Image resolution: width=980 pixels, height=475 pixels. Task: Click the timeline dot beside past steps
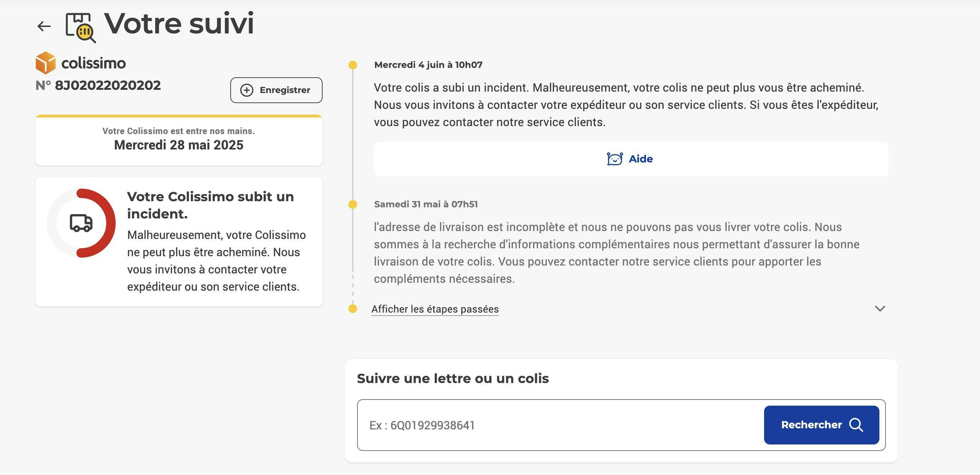click(353, 309)
